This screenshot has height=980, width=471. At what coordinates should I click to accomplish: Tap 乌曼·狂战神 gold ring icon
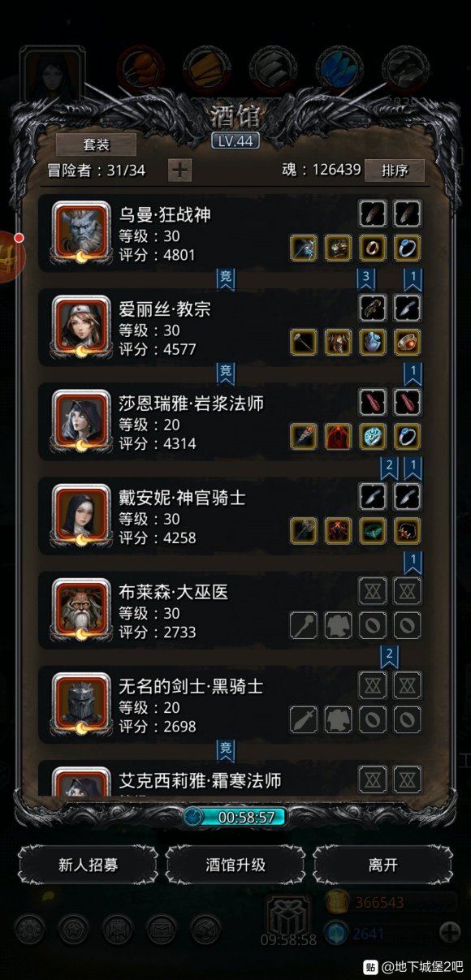(372, 248)
